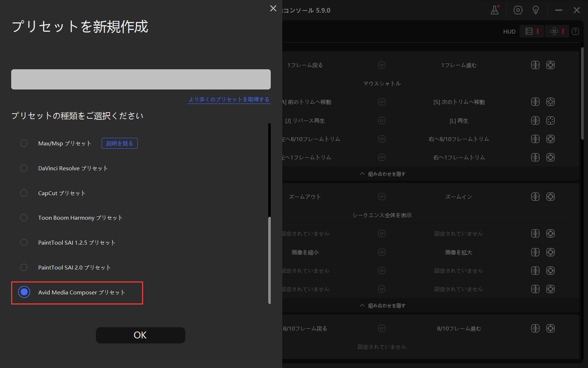Click the 1フレーム戻る assignment
The height and width of the screenshot is (368, 588).
[305, 65]
